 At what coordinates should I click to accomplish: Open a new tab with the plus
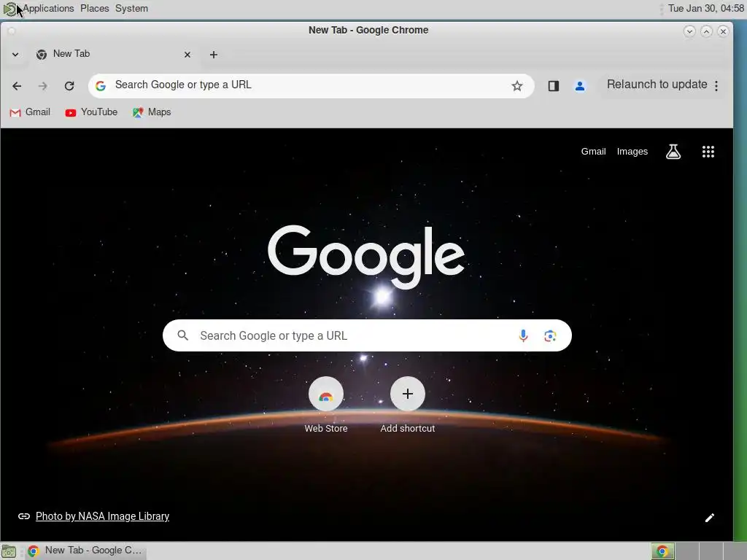click(x=214, y=55)
